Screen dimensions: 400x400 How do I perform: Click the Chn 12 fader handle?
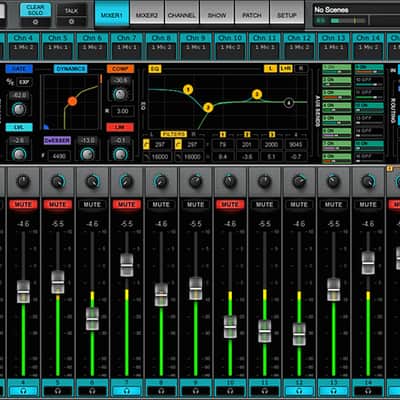299,334
